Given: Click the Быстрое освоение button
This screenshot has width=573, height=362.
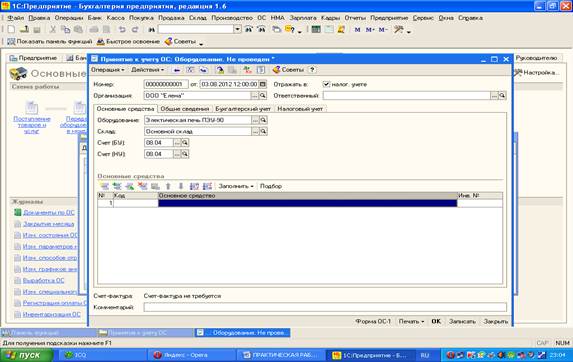Looking at the screenshot, I should coord(128,42).
